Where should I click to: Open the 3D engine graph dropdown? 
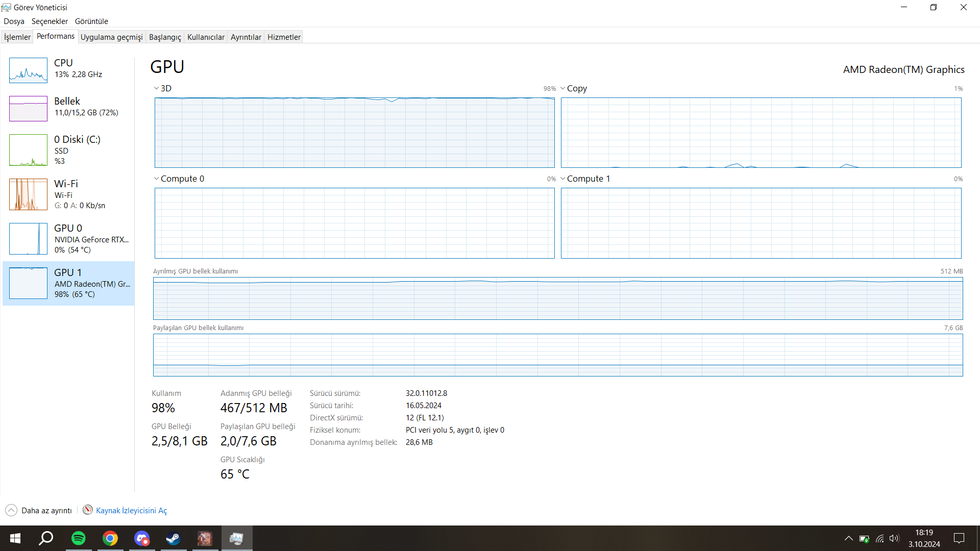(157, 88)
